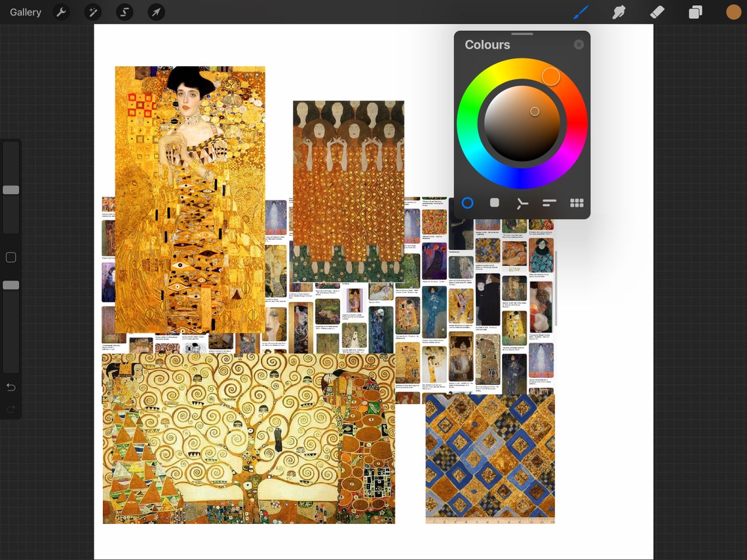
Task: Activate the Selection tool
Action: [x=124, y=12]
